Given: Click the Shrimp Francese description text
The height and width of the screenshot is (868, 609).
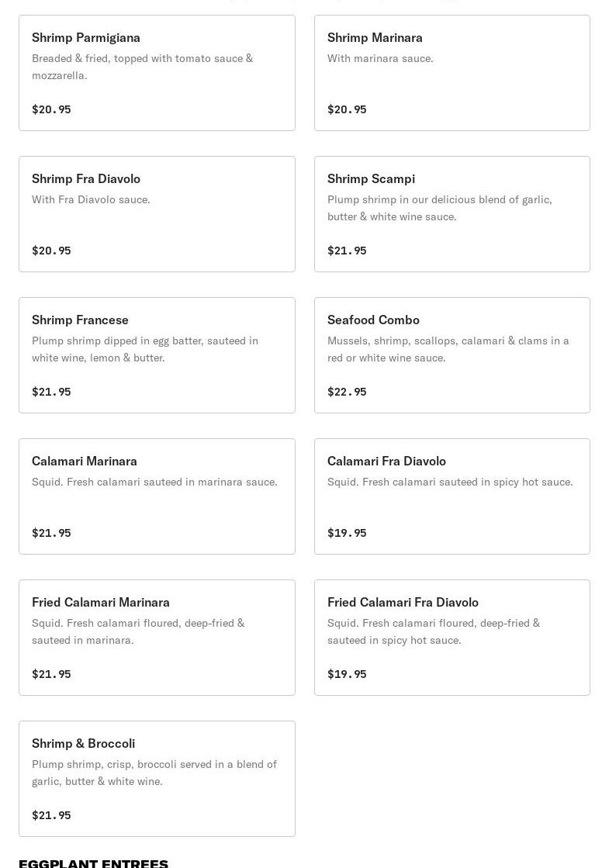Looking at the screenshot, I should (144, 349).
